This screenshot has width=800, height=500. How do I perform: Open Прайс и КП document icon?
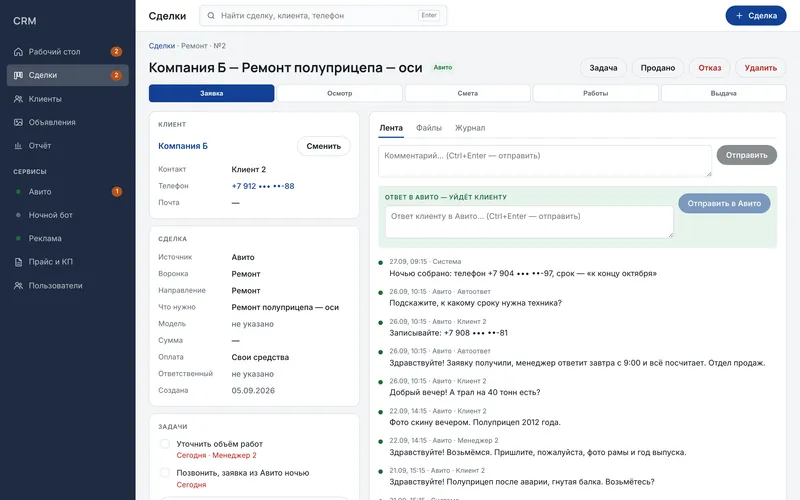tap(18, 262)
